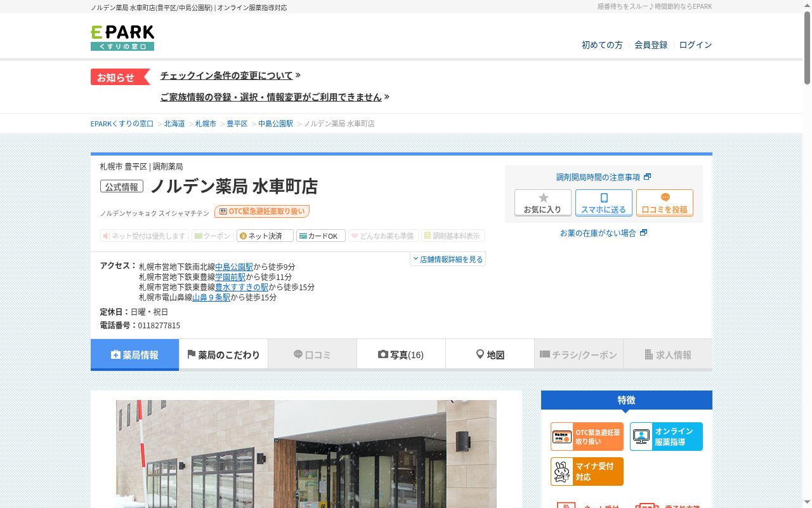Go to 札幌市 breadcrumb
The height and width of the screenshot is (508, 812).
(206, 124)
